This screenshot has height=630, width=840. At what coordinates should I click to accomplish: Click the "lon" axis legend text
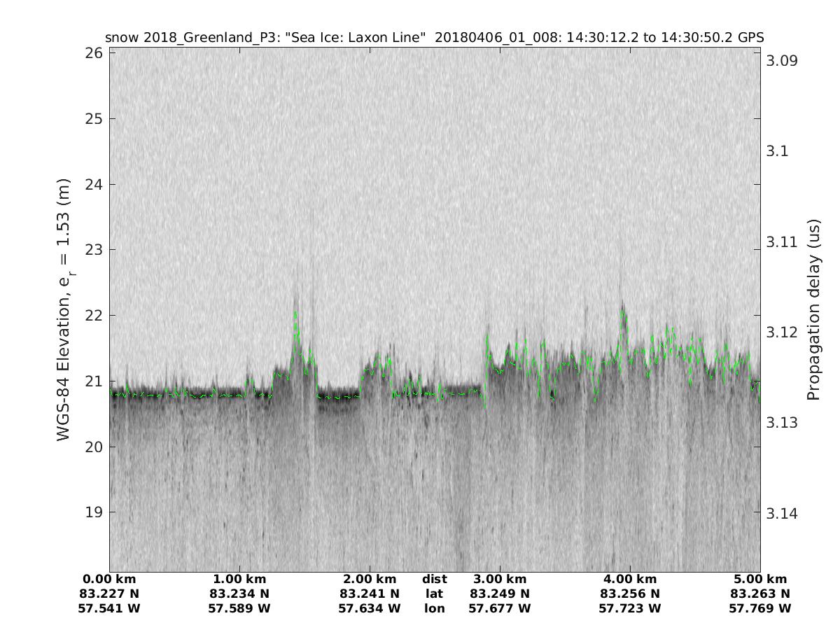[x=435, y=609]
